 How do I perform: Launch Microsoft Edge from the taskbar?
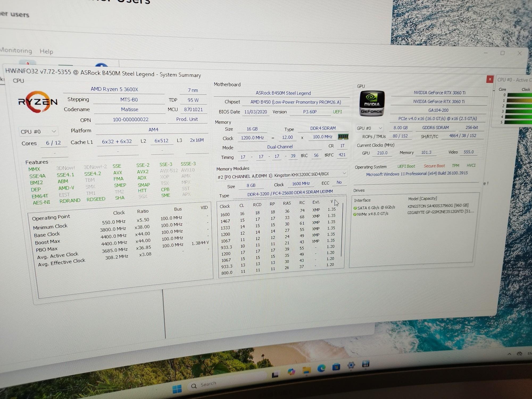[x=321, y=368]
